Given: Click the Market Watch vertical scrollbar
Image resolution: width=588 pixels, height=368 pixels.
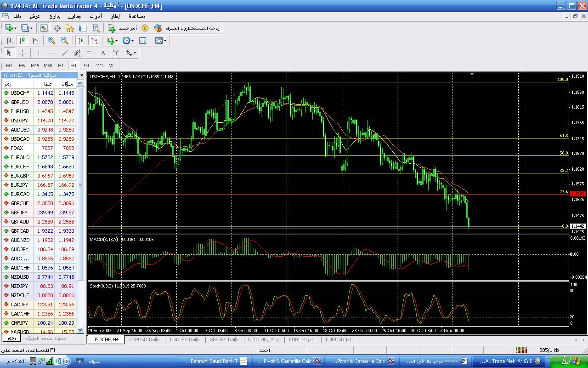Looking at the screenshot, I should pos(80,184).
